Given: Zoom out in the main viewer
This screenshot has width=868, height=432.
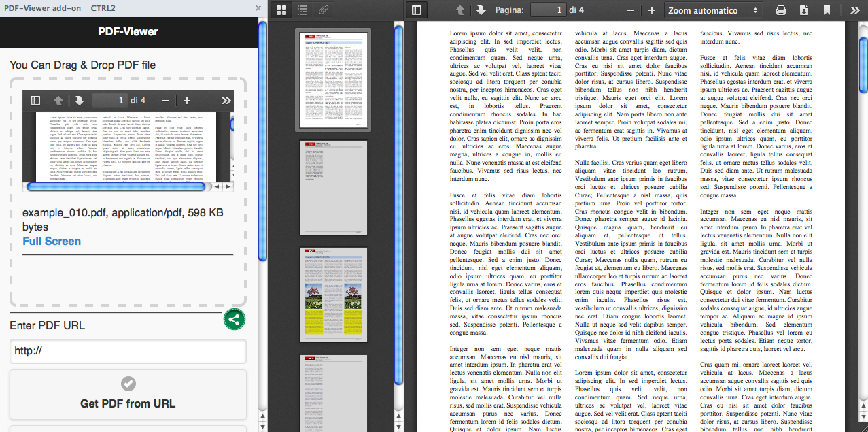Looking at the screenshot, I should (631, 10).
